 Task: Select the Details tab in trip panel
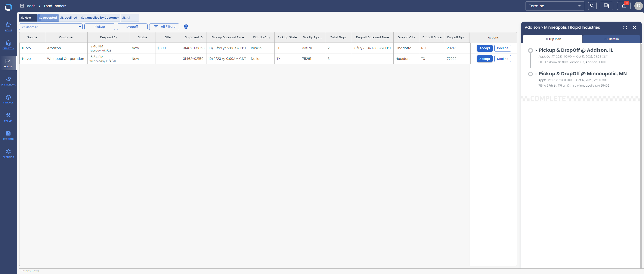tap(611, 39)
